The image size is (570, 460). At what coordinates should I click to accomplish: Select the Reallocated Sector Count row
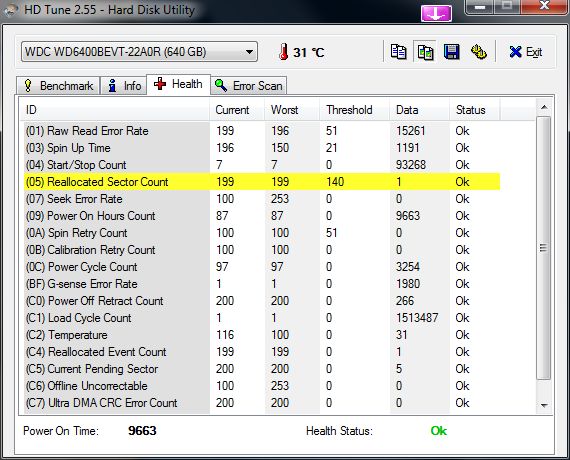pos(262,182)
